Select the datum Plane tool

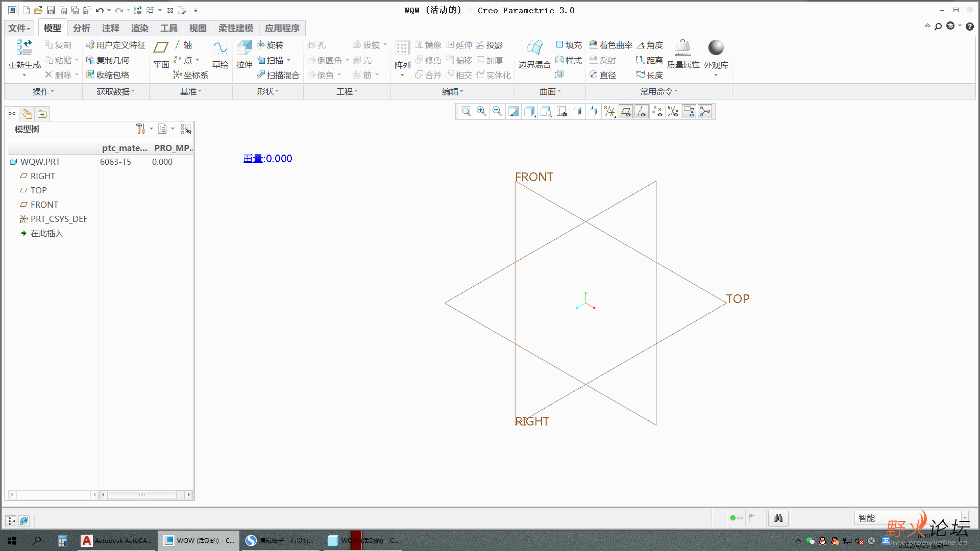coord(161,54)
